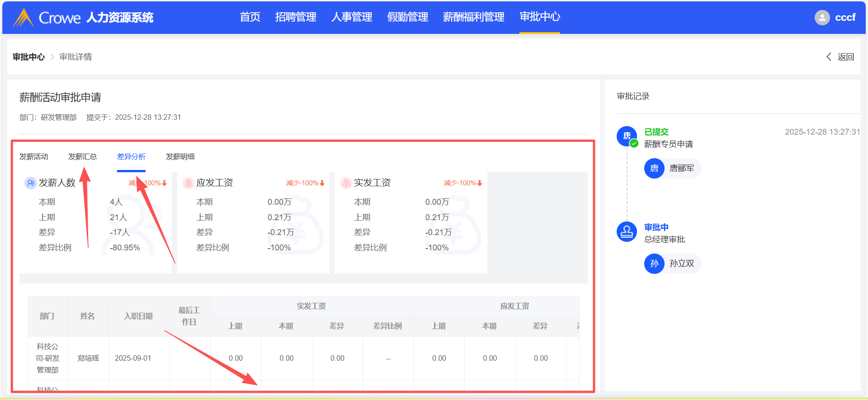
Task: Click the 实发工资 money bag icon
Action: [346, 183]
